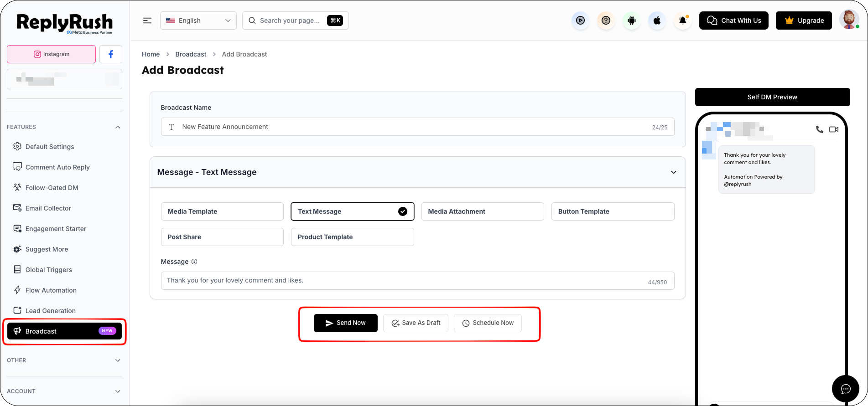This screenshot has height=406, width=868.
Task: Click the phone call icon in preview
Action: click(819, 129)
